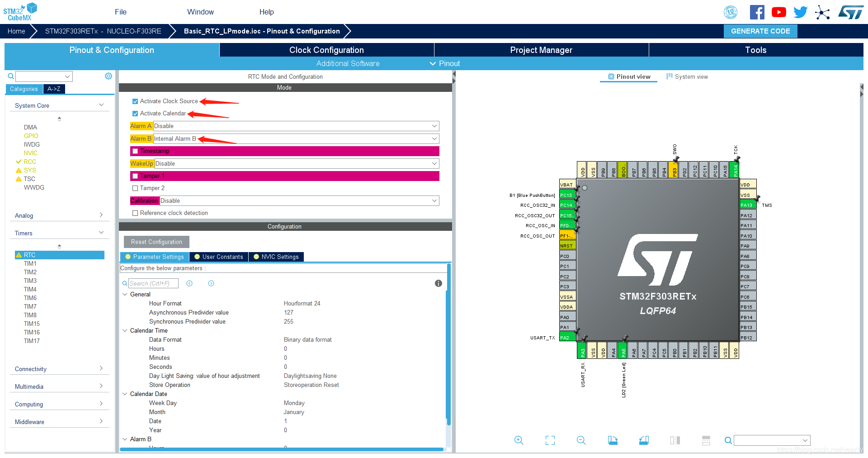Uncheck Activate Calendar
Viewport: 868px width, 458px height.
point(135,114)
